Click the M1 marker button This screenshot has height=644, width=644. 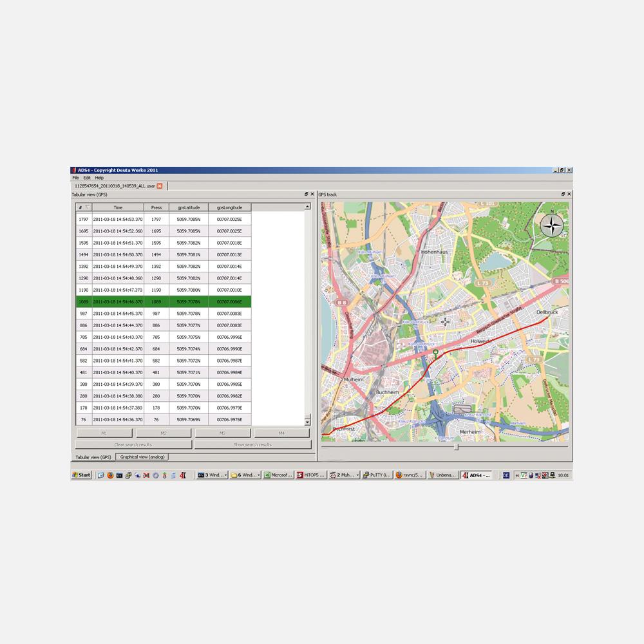104,433
